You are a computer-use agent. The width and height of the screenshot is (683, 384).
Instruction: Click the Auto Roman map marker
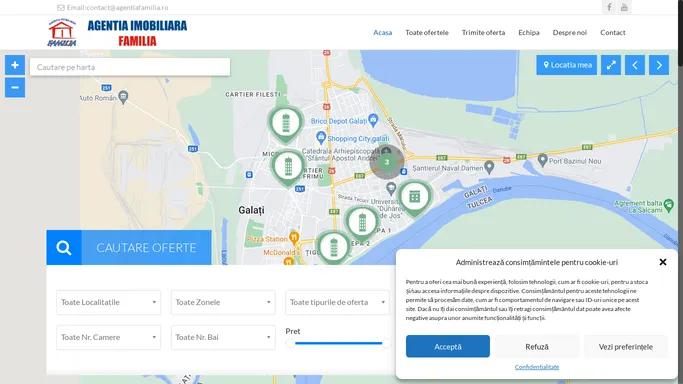point(123,97)
